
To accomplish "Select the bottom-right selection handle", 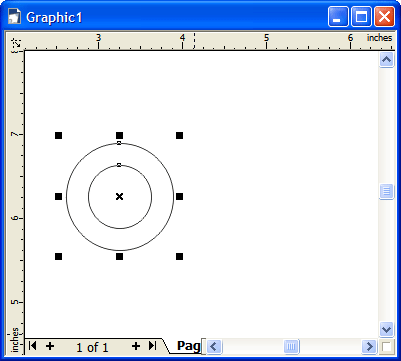I will [x=179, y=256].
